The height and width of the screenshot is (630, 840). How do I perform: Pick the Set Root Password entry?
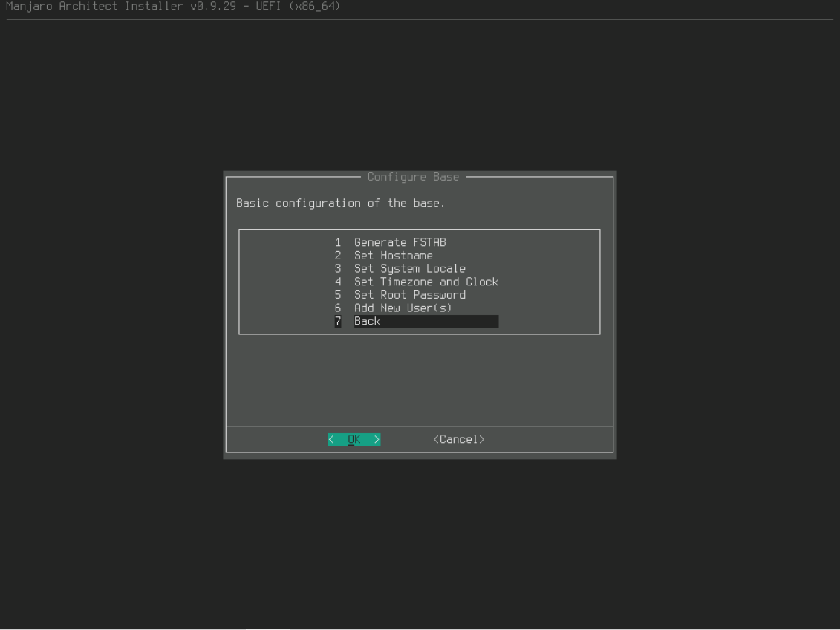409,295
